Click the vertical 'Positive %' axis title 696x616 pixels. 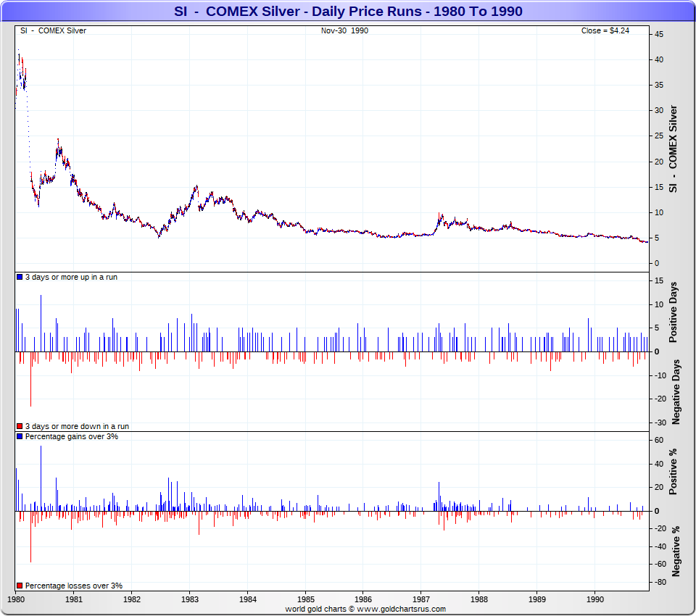[673, 472]
